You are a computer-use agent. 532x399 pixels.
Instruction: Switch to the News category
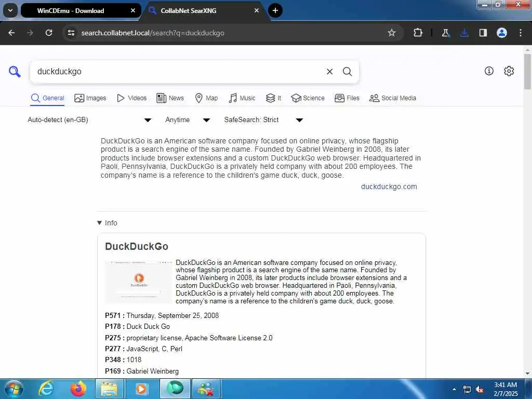coord(170,98)
